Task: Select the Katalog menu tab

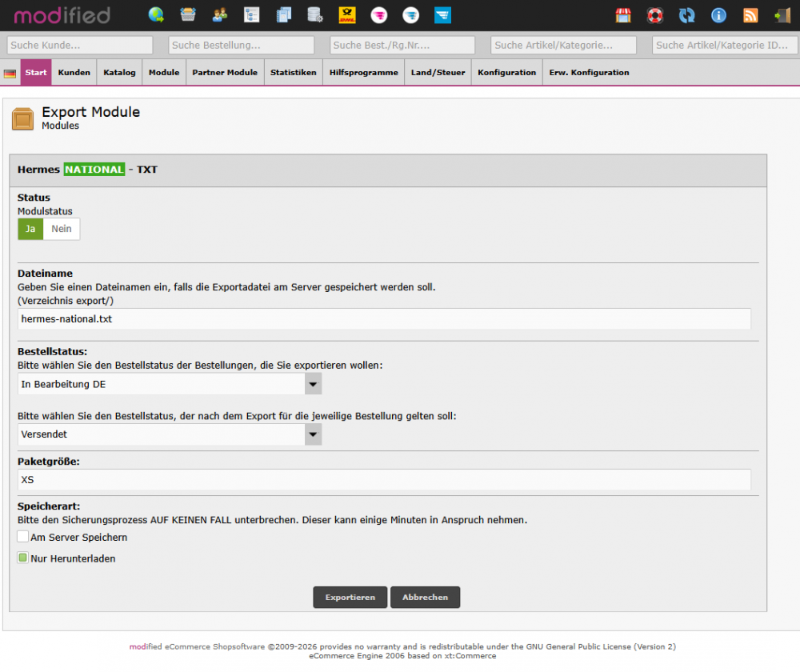Action: click(119, 73)
